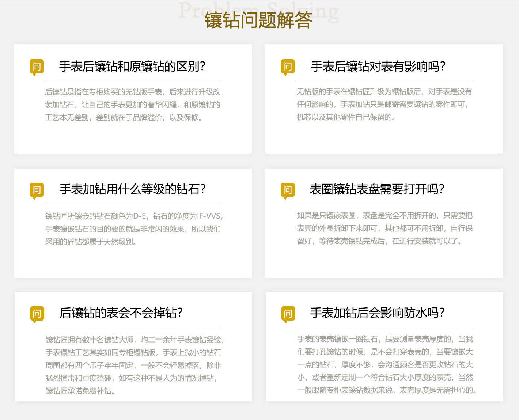Click the heading 后镶钻的表会不会掉钻?
This screenshot has height=420, width=519.
pos(121,313)
